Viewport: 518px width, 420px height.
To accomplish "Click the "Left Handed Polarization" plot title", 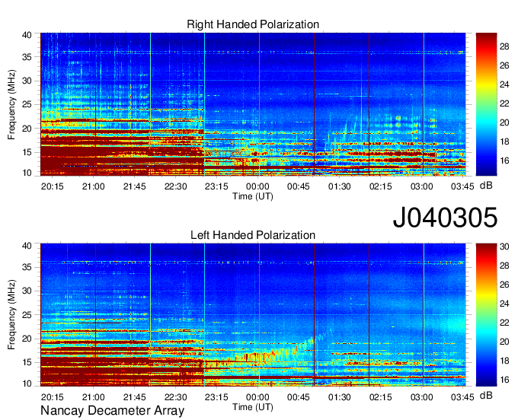I will point(253,235).
